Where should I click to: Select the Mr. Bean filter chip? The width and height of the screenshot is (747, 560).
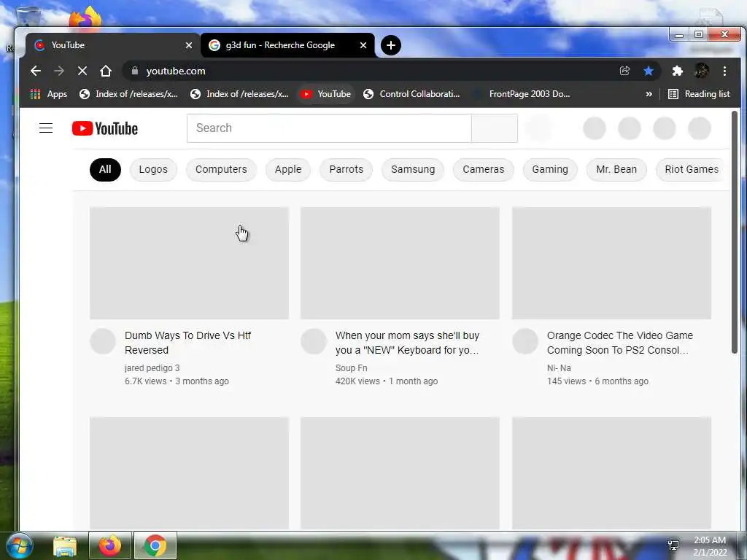[x=616, y=169]
